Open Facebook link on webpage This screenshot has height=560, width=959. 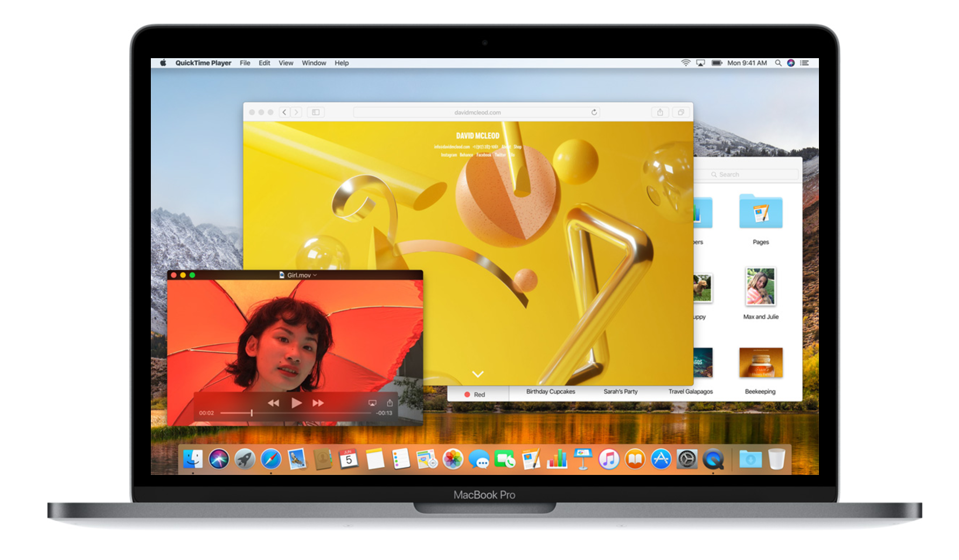(x=484, y=155)
